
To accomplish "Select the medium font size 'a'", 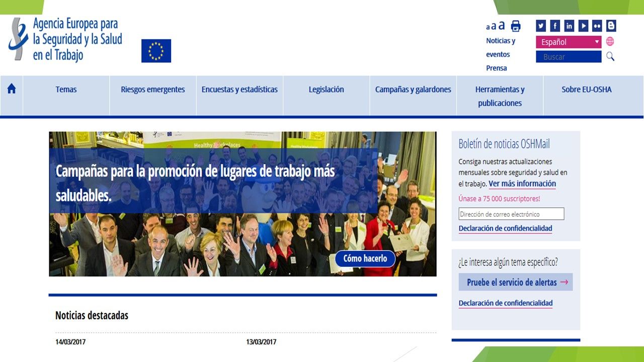I will [x=494, y=26].
